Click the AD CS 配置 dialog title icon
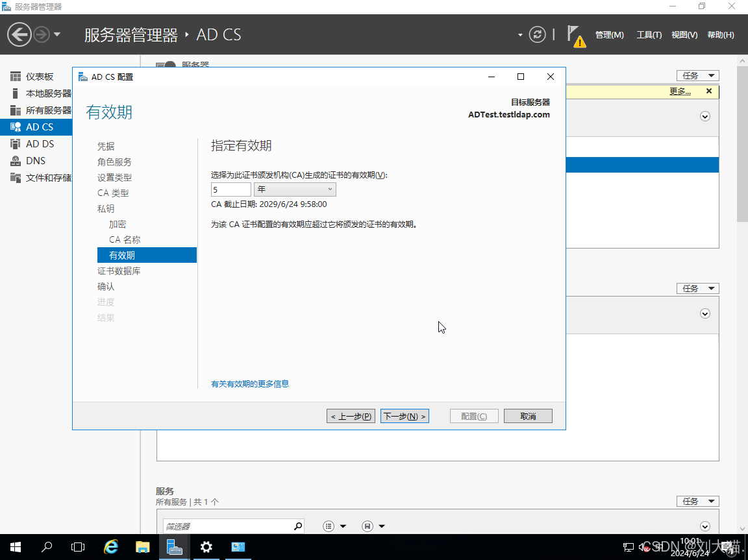 83,77
